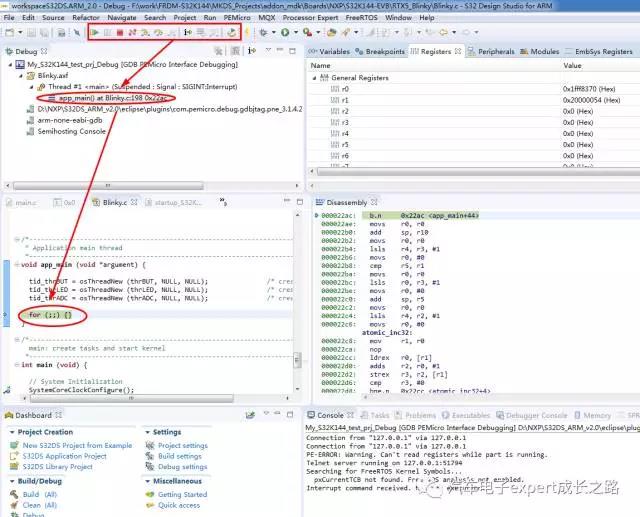Select app_main() stack frame at Blinky.c:198
Viewport: 640px width, 517px height.
pos(107,98)
